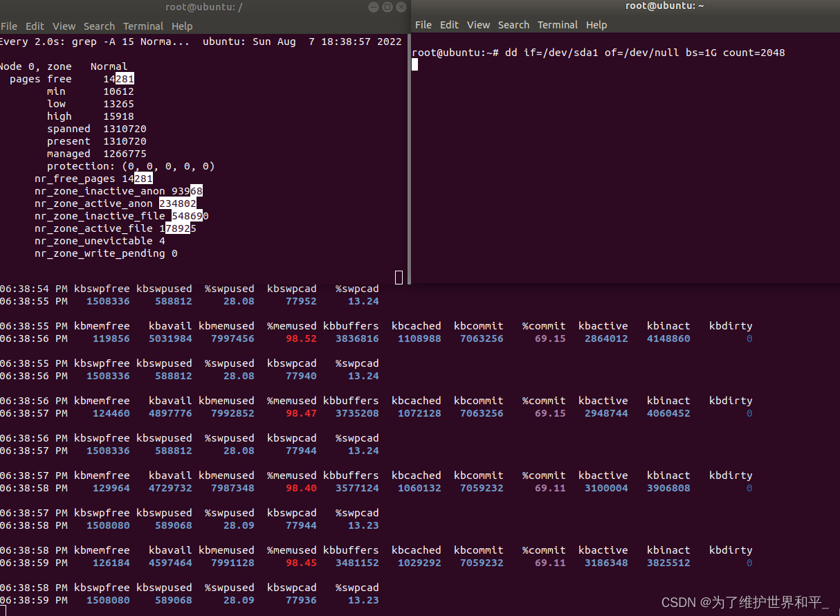The image size is (840, 616).
Task: Click the 'protection: (0, 0, 0, 0, 0)' line
Action: point(131,166)
